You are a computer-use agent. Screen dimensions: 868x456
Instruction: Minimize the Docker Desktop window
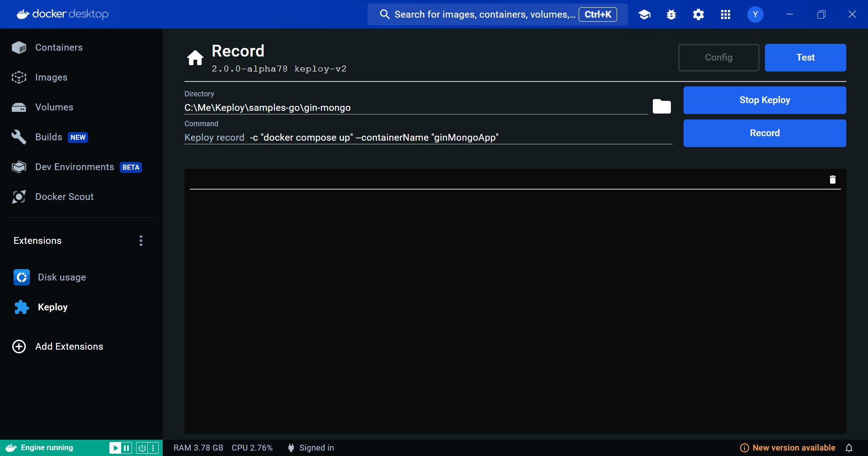pos(789,14)
